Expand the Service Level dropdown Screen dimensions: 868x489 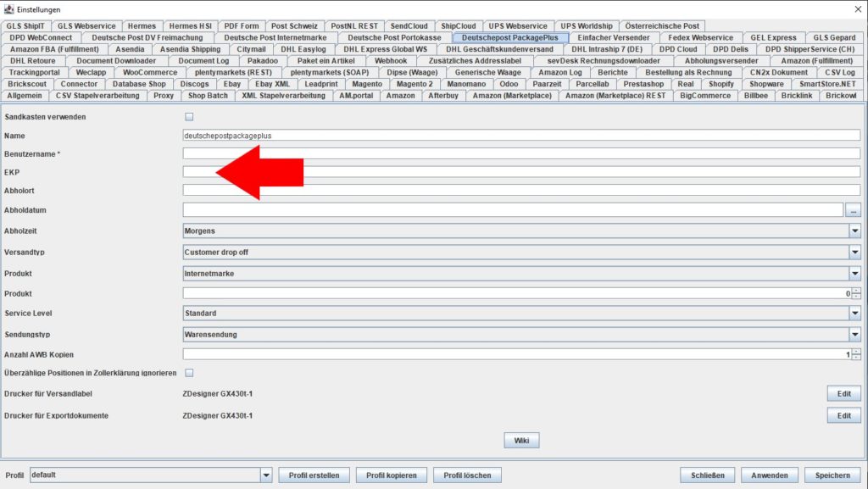[521, 313]
